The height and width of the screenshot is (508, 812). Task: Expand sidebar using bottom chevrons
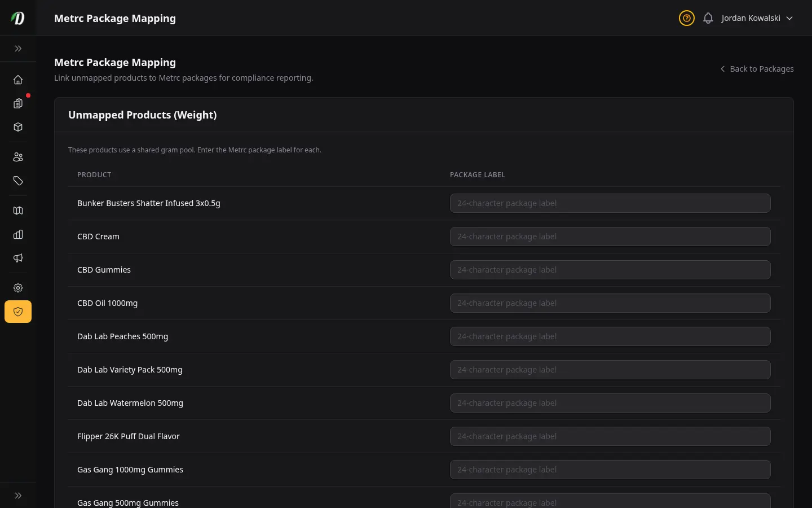pyautogui.click(x=18, y=496)
